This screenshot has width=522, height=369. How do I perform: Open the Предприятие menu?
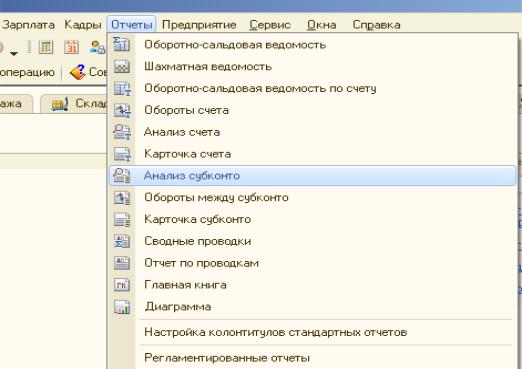tap(199, 25)
